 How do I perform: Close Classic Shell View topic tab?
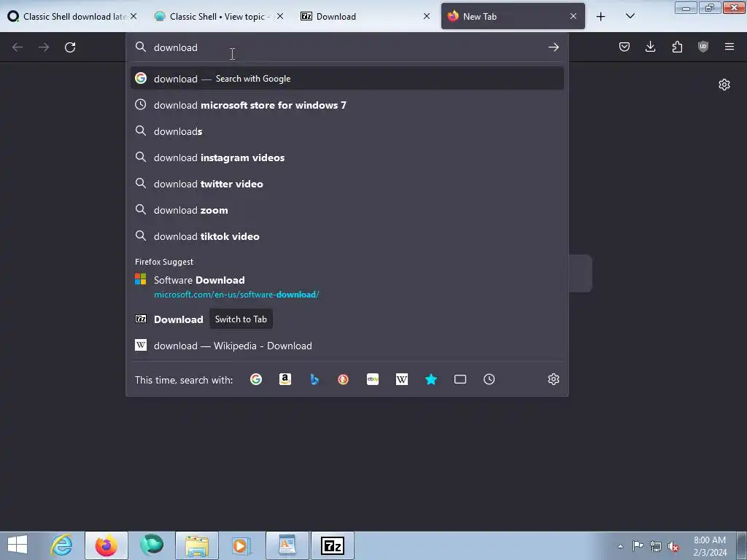click(280, 16)
